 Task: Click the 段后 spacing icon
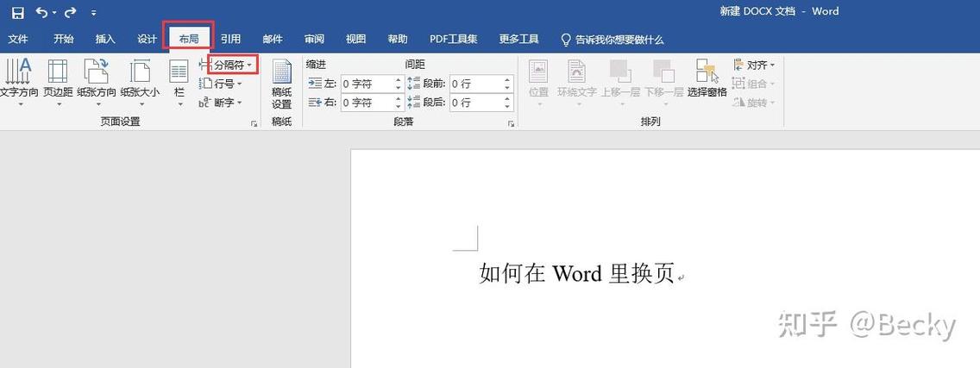[414, 103]
